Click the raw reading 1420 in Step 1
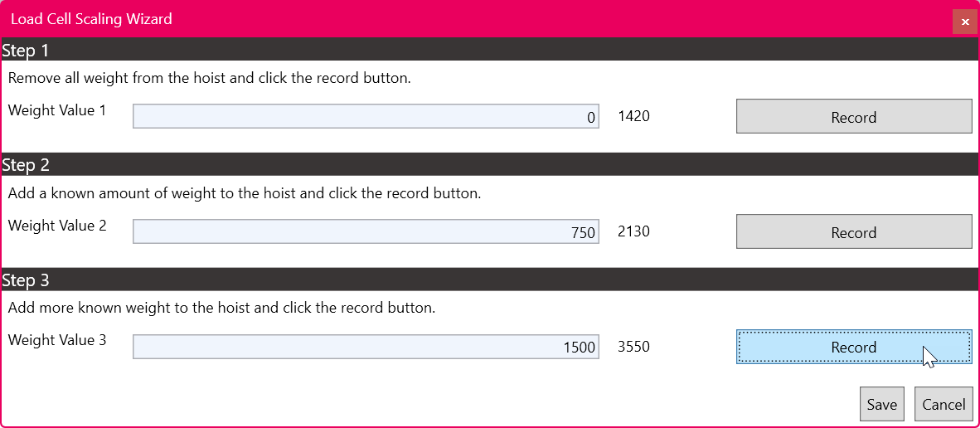This screenshot has width=980, height=428. click(x=633, y=117)
